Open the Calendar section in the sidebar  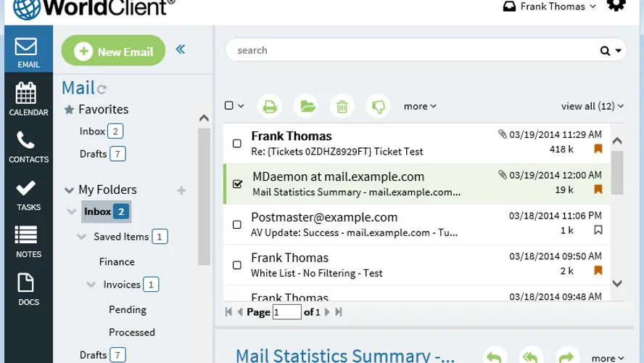28,99
